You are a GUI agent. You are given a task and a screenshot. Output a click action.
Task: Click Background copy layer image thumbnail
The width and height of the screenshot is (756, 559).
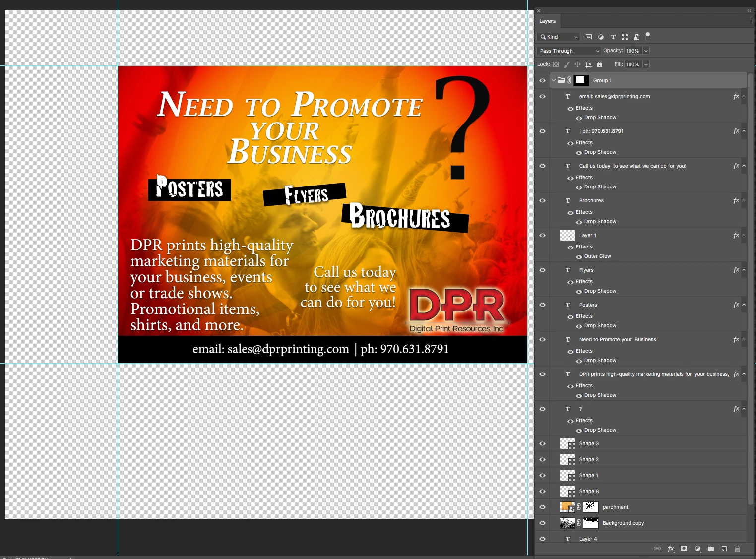(567, 523)
